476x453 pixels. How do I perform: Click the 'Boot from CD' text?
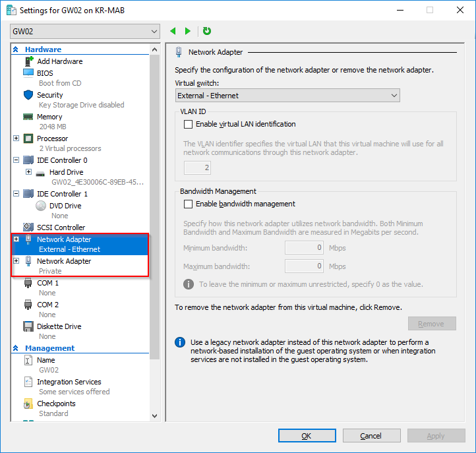[60, 83]
